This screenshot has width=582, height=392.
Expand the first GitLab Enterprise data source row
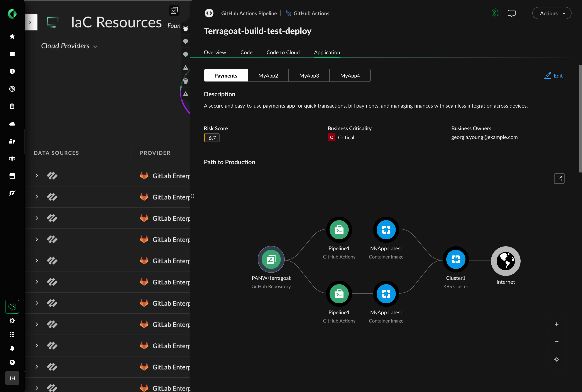point(37,176)
